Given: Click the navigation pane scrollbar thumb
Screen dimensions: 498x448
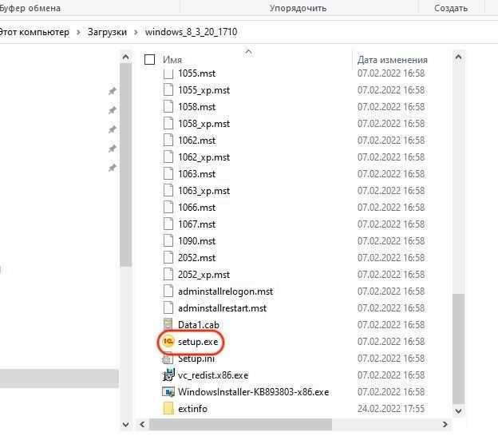Looking at the screenshot, I should [126, 165].
